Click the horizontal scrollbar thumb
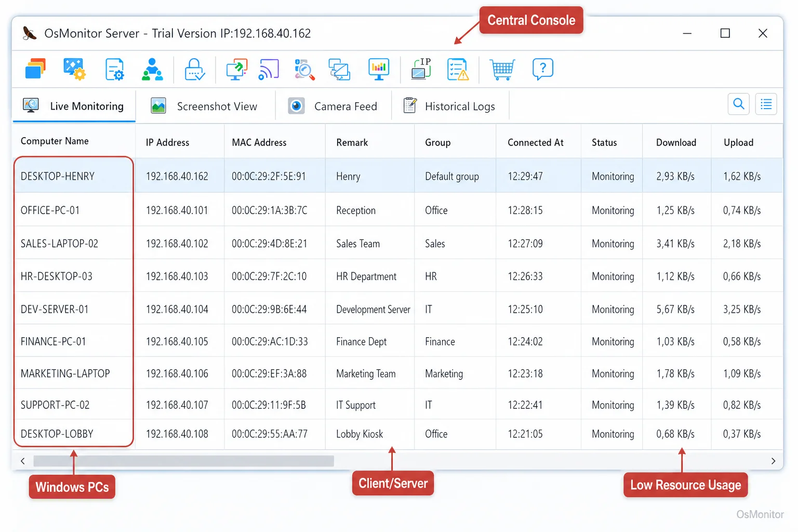 pyautogui.click(x=184, y=461)
